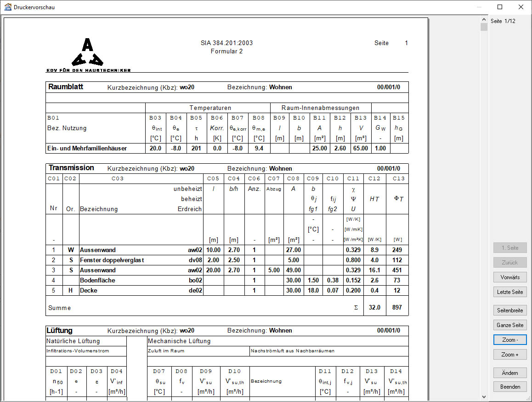Screen dimensions: 532x402
Task: Zoom out using 'Zoom -' button
Action: pyautogui.click(x=510, y=340)
